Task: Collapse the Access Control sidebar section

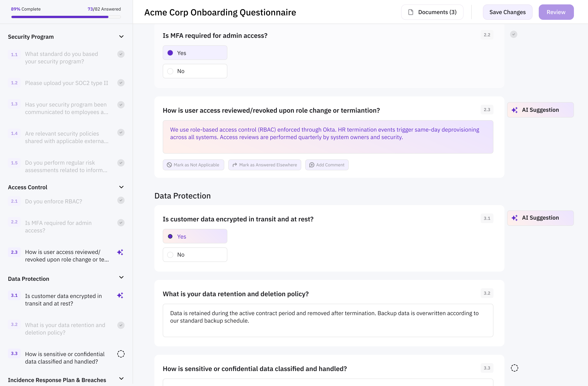Action: click(121, 187)
